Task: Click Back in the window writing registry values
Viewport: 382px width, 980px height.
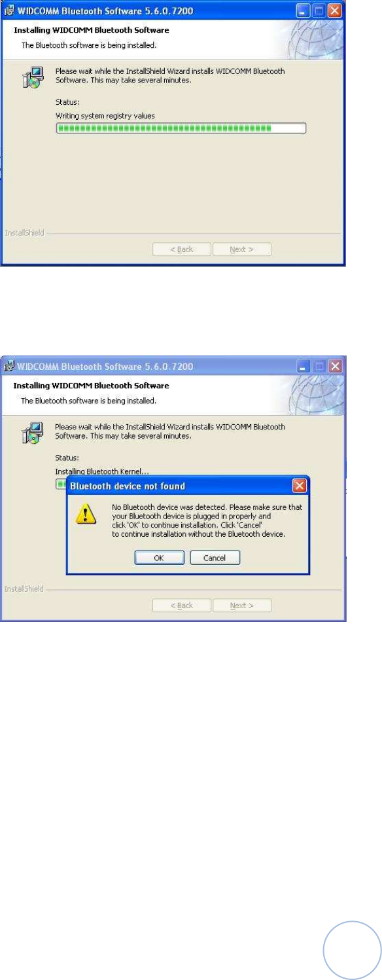Action: pos(182,249)
